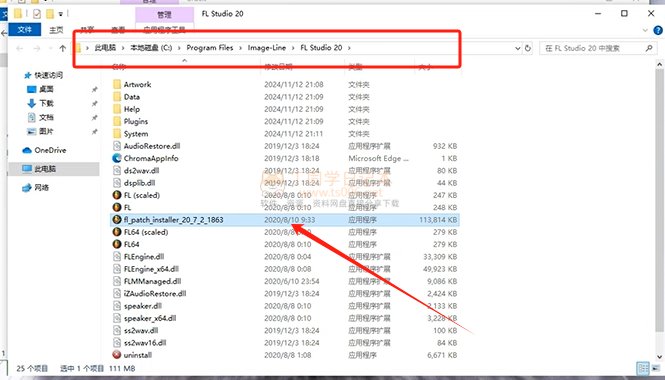Select the speaker.dll file
665x380 pixels.
tap(142, 306)
